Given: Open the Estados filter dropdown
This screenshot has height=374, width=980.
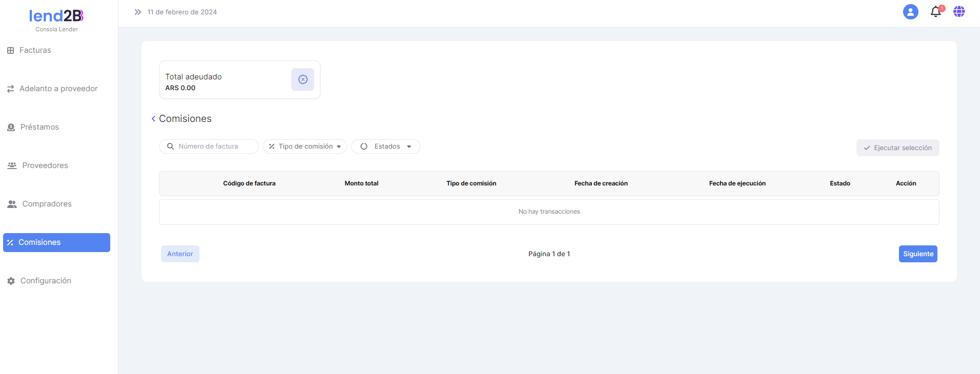Looking at the screenshot, I should click(386, 147).
